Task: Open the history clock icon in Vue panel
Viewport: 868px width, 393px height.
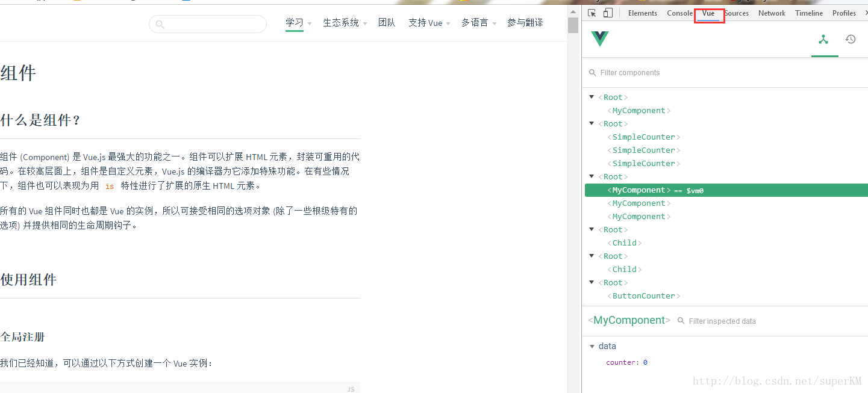Action: 851,39
